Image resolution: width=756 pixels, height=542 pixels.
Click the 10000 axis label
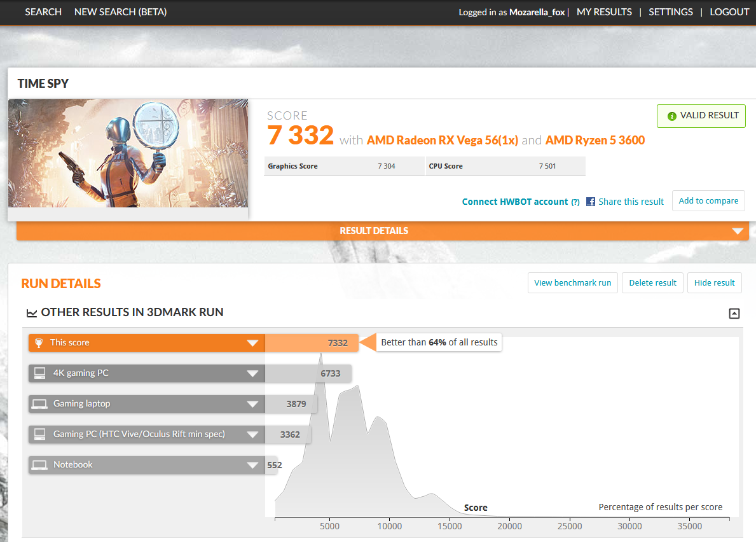[x=390, y=526]
